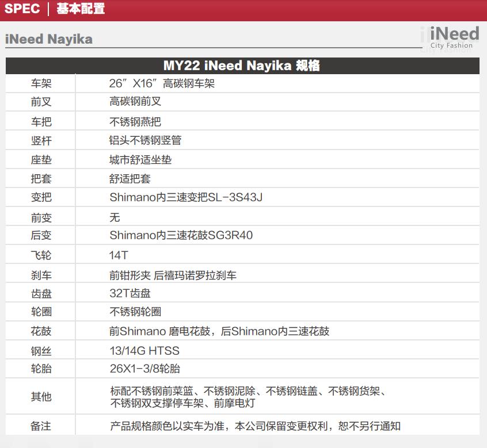Select the 其他 row label
The height and width of the screenshot is (448, 487).
pyautogui.click(x=41, y=396)
